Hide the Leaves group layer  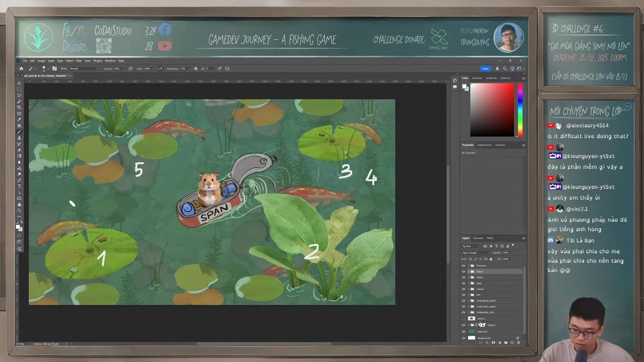[463, 289]
